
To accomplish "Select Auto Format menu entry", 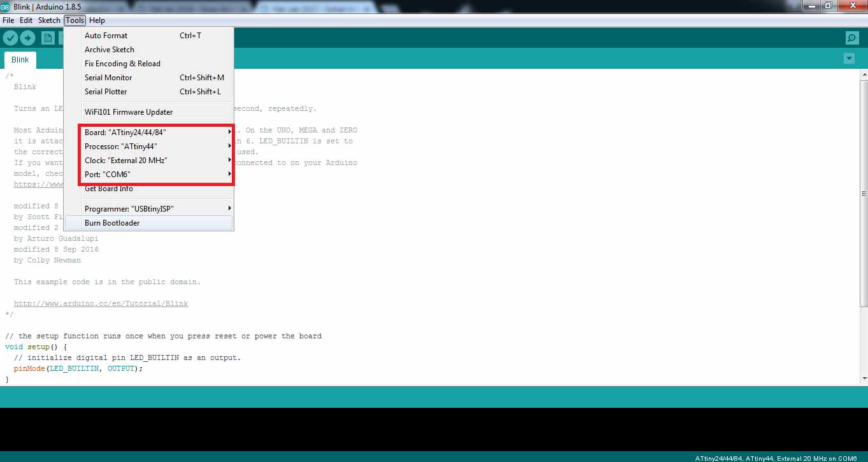I will [x=149, y=36].
